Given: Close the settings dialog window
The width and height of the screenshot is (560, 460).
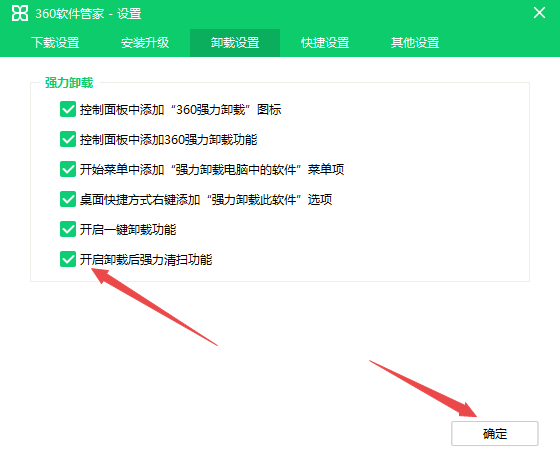Looking at the screenshot, I should click(x=539, y=13).
